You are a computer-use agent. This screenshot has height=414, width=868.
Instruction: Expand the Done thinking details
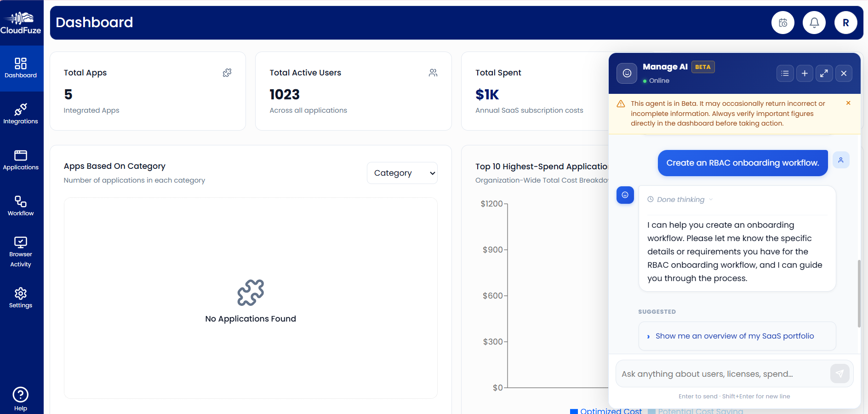pos(680,199)
